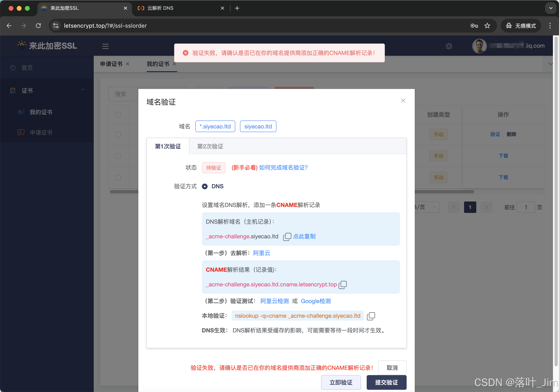The height and width of the screenshot is (392, 559).
Task: Click the 搜索 search input field
Action: [x=149, y=94]
